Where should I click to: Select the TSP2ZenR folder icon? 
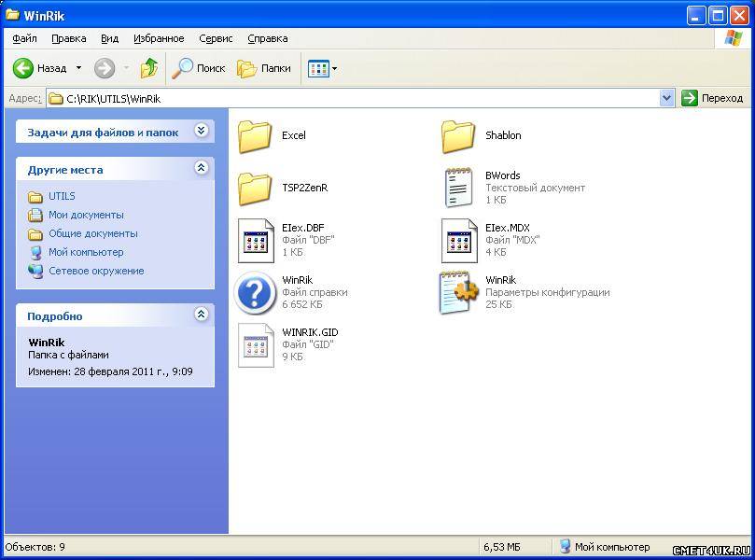point(255,189)
